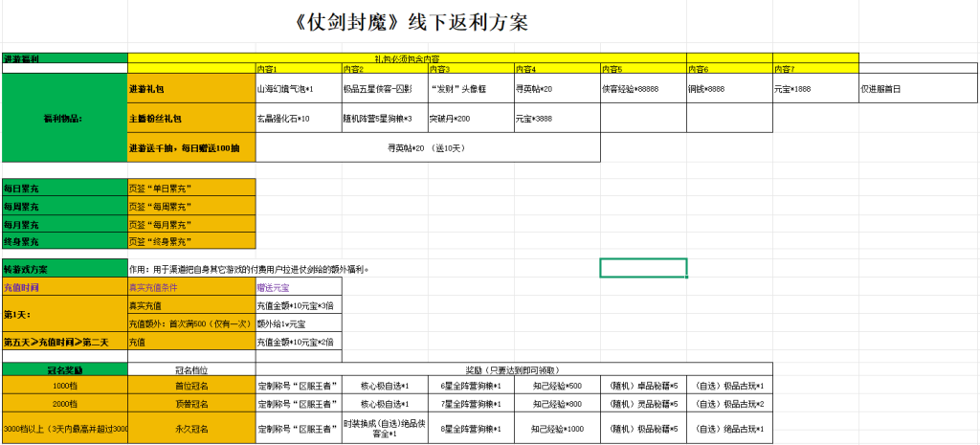Click the 元宝*3888 cell
Screen dimensions: 980x445
point(558,118)
